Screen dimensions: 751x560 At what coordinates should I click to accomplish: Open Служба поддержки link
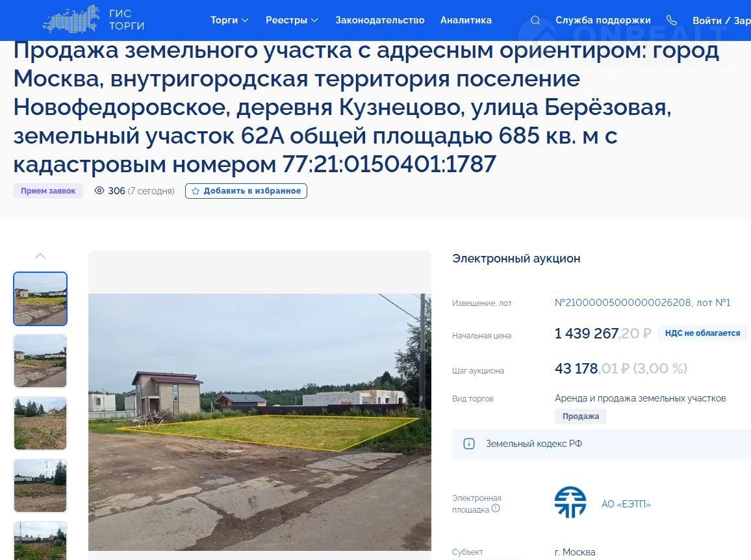603,20
